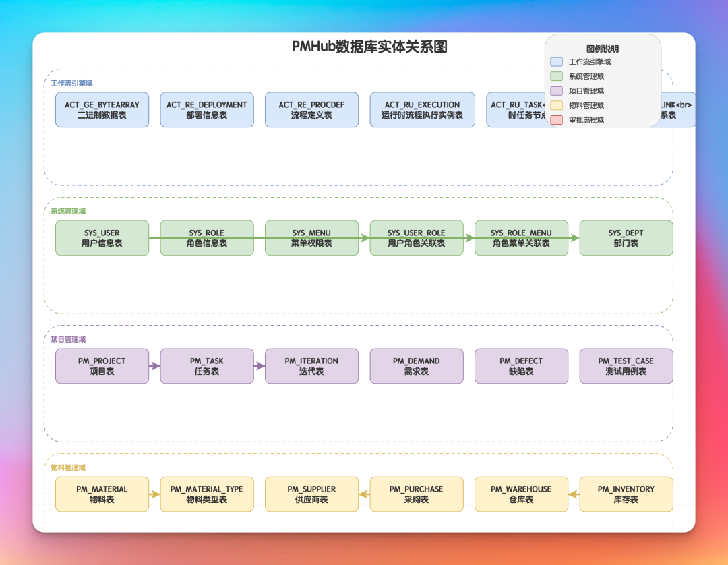
Task: Select the SYS_MENU node
Action: pos(311,238)
